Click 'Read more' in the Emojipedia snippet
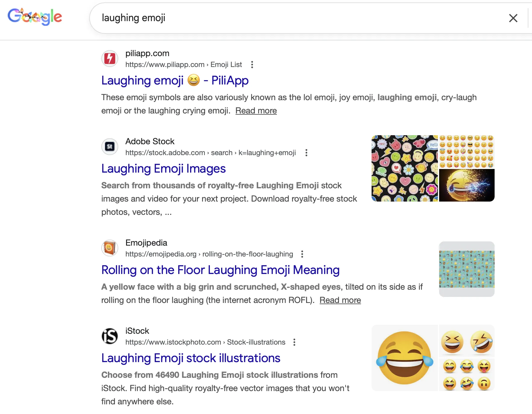 coord(340,300)
